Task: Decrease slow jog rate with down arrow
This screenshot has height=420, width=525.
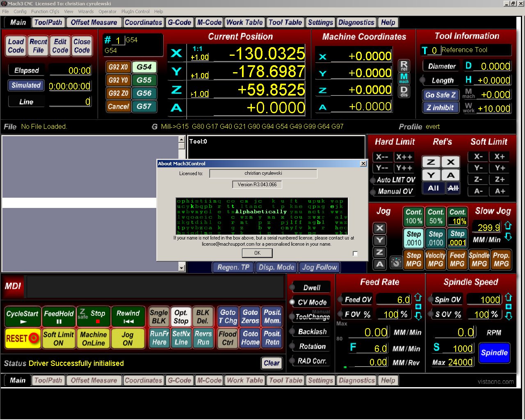Action: click(x=508, y=237)
